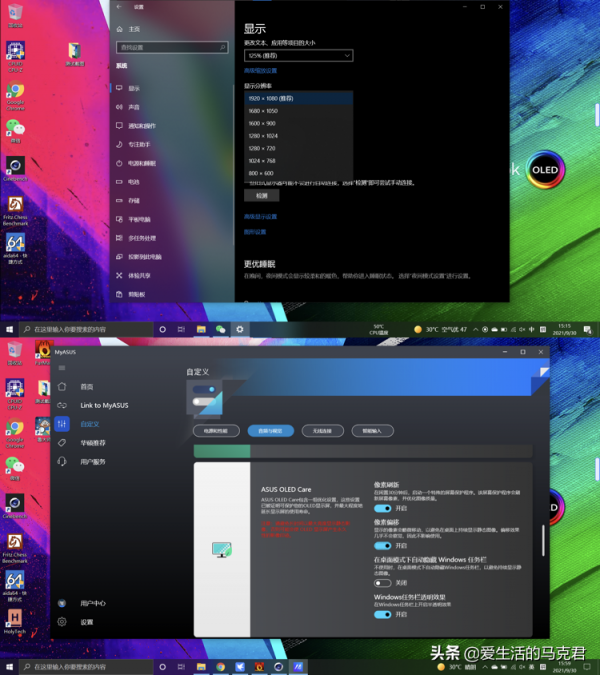The width and height of the screenshot is (600, 675).
Task: Open the 高级显示设置 link
Action: tap(260, 217)
